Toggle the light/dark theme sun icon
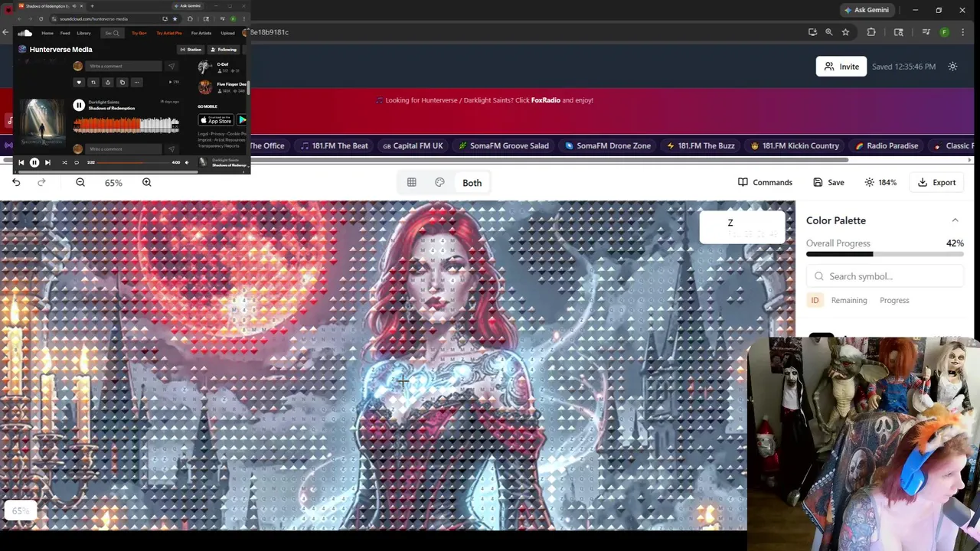Screen dimensions: 980x551 coord(952,67)
